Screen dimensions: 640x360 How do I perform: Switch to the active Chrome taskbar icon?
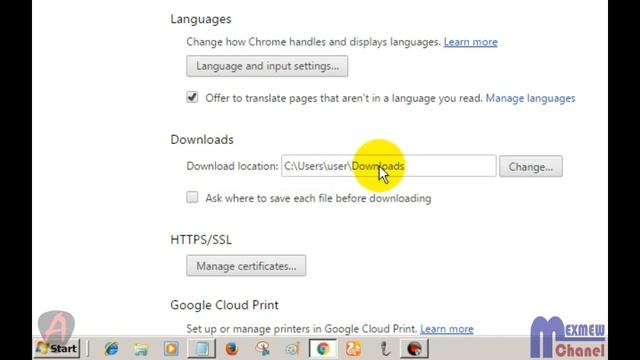(323, 349)
